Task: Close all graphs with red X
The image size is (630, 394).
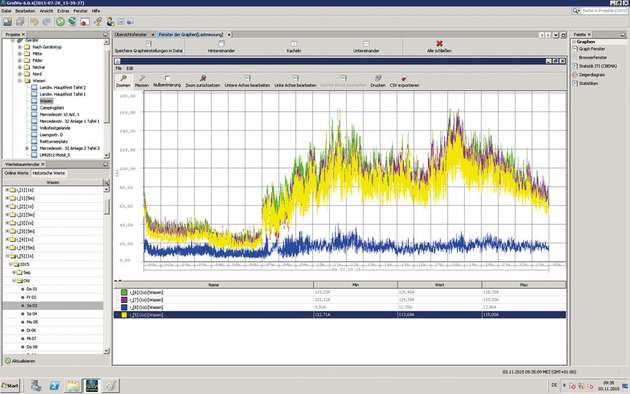Action: click(439, 43)
